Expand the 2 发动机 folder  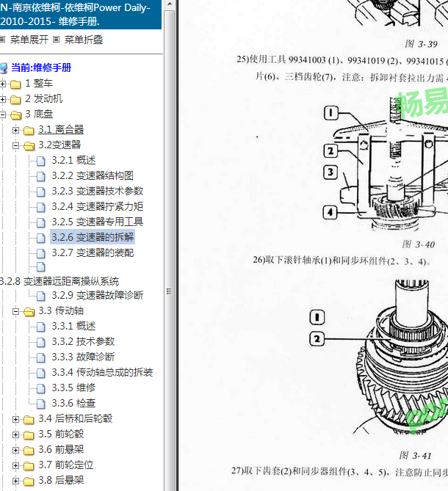click(x=3, y=99)
